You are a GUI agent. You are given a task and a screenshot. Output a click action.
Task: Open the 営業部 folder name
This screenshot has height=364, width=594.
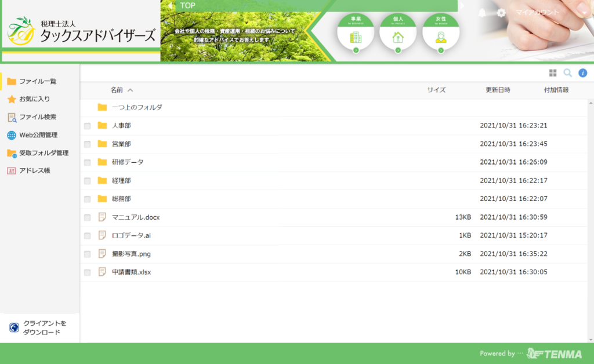[121, 144]
